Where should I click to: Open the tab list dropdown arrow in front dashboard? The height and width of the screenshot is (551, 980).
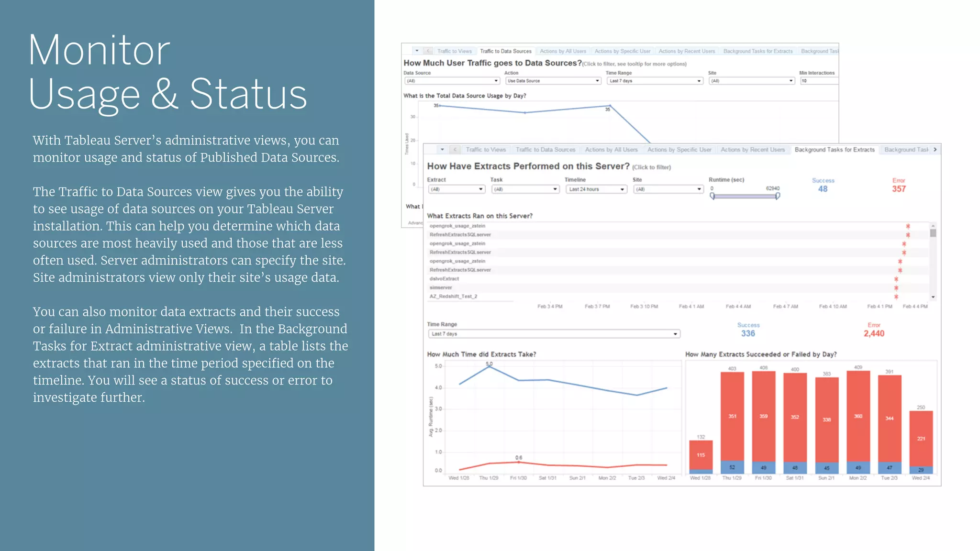tap(442, 150)
